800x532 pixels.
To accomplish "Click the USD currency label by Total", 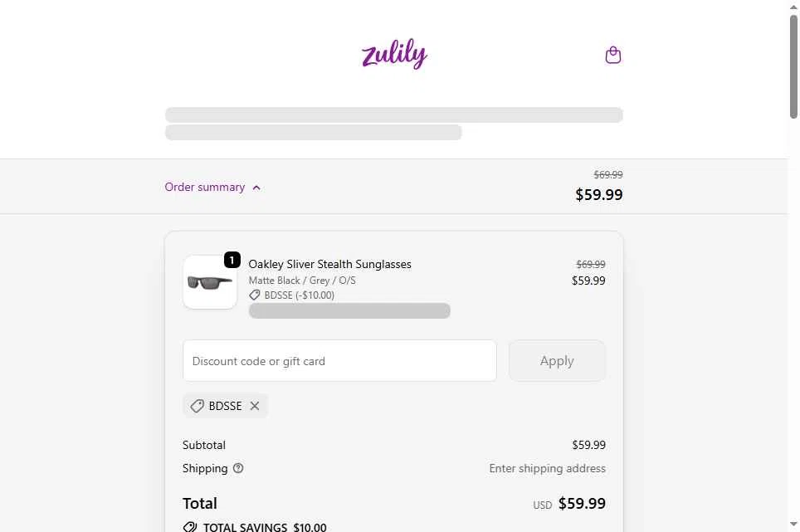I will pos(543,505).
